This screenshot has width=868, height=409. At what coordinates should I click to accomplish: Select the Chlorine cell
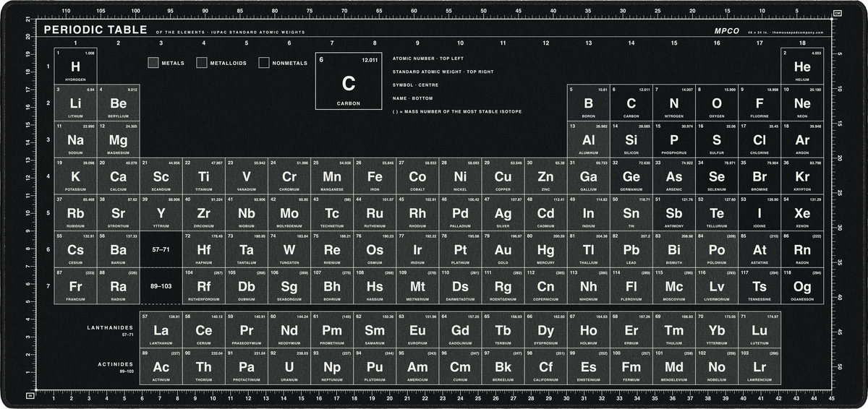[759, 139]
